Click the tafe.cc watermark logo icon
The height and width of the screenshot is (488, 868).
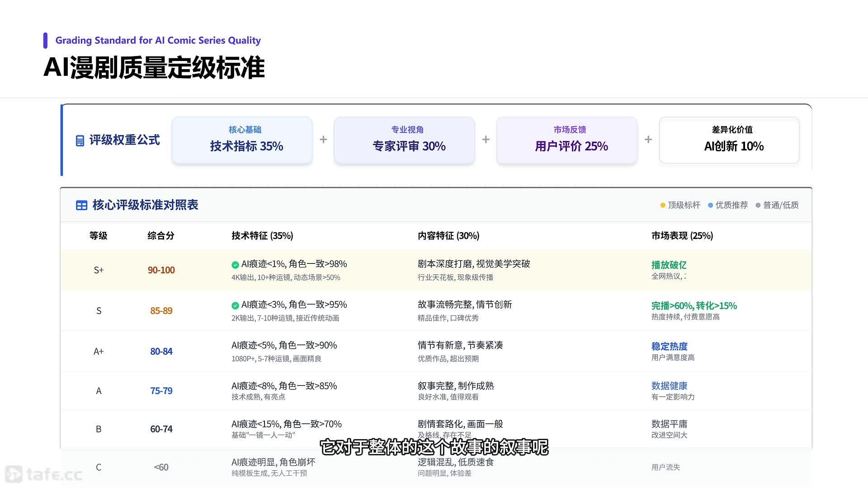pos(14,474)
